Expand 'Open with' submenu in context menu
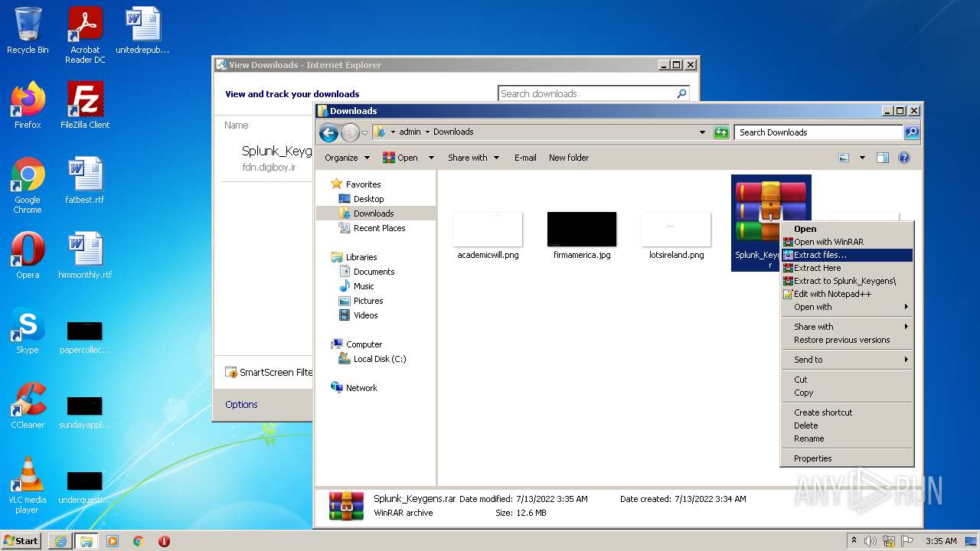 tap(847, 307)
